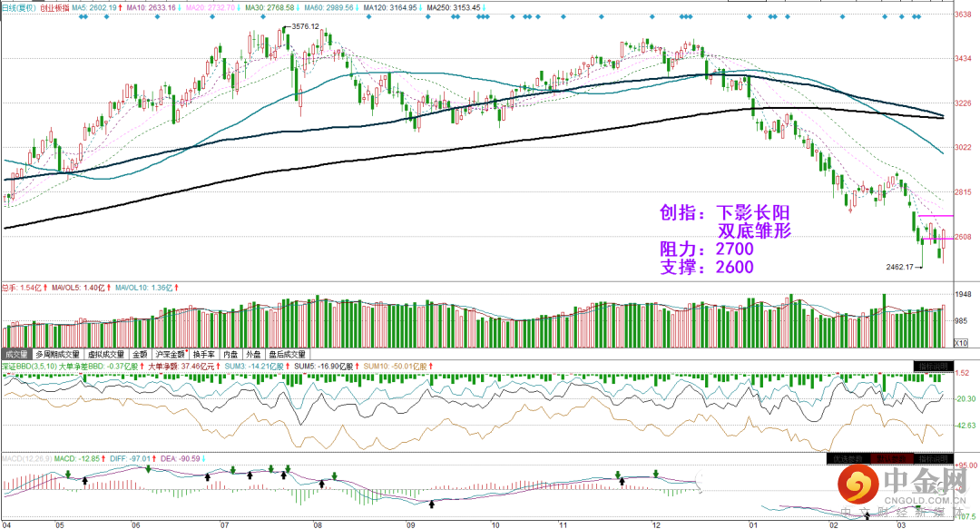Open the 沪深金额 tab
Image resolution: width=980 pixels, height=529 pixels.
(x=171, y=354)
